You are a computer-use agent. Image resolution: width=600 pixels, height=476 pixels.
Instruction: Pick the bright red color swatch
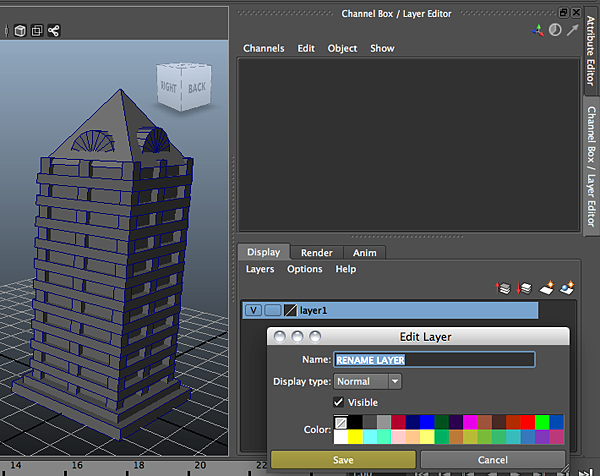[527, 422]
